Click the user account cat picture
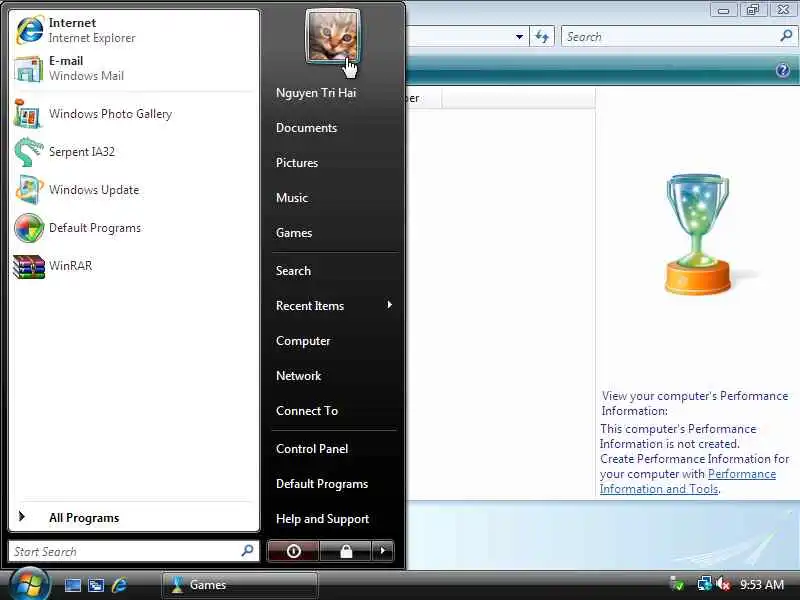 [x=333, y=36]
